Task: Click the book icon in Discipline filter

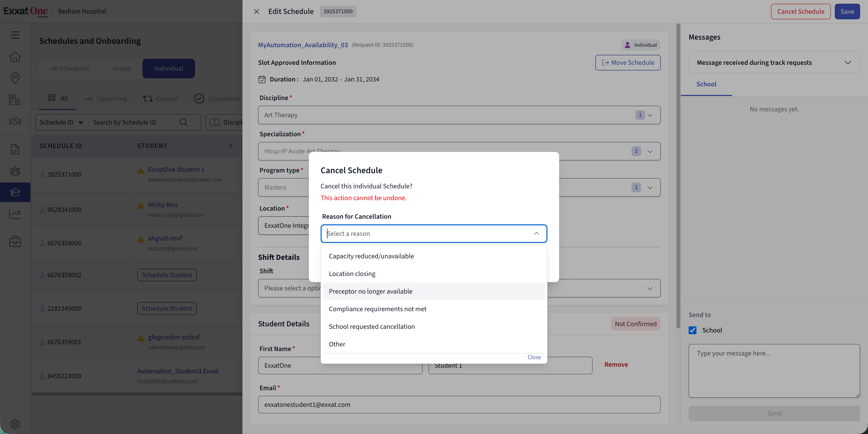Action: pyautogui.click(x=214, y=122)
